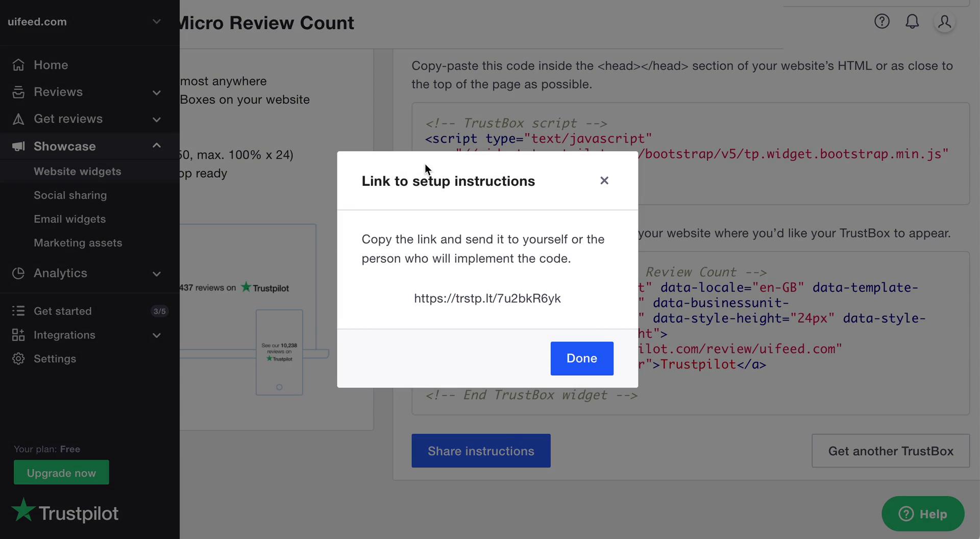Expand the Integrations menu chevron
The width and height of the screenshot is (980, 539).
coord(157,335)
